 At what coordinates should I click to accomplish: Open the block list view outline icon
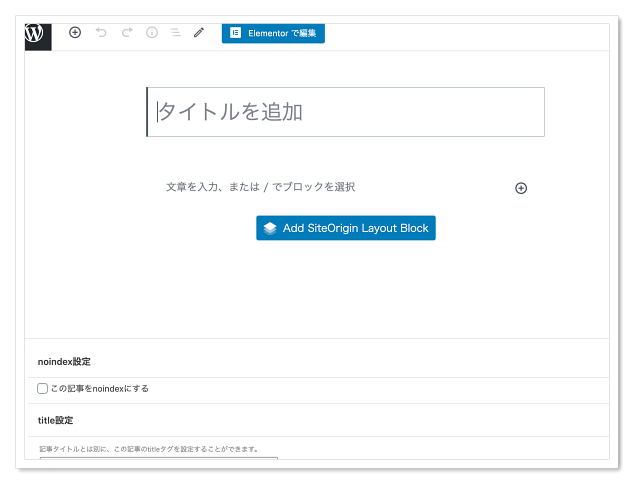(x=175, y=33)
